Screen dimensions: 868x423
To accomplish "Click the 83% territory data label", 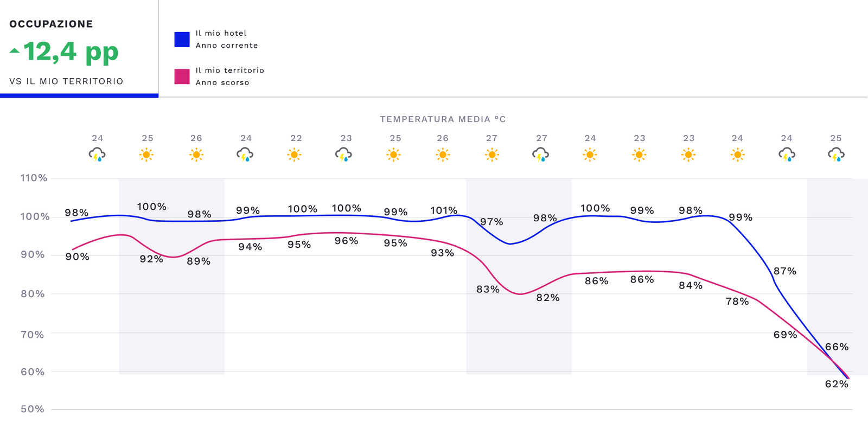I will tap(488, 290).
